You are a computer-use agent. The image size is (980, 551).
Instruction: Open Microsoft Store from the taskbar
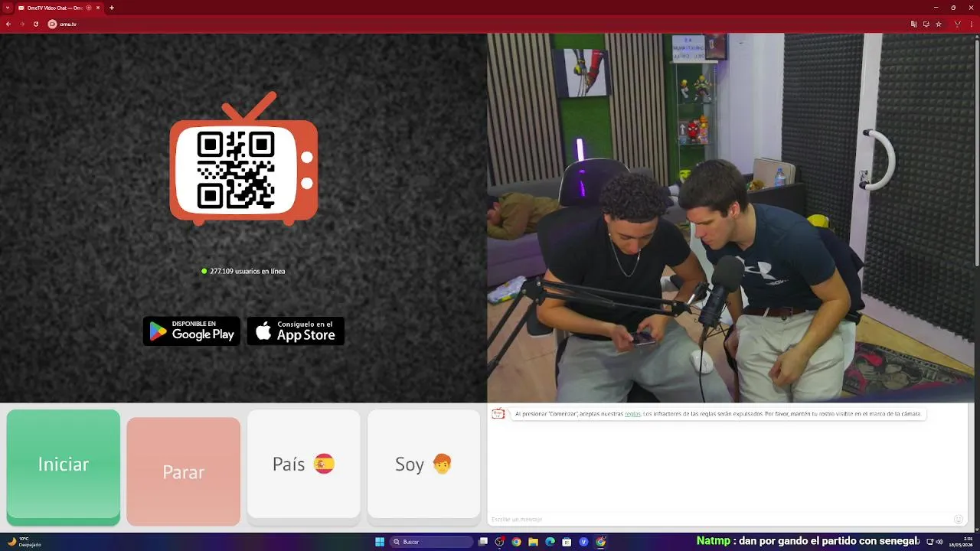click(x=567, y=542)
